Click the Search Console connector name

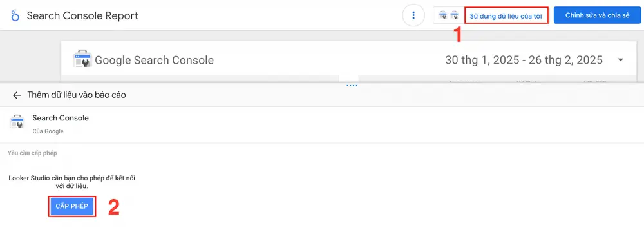click(x=61, y=118)
